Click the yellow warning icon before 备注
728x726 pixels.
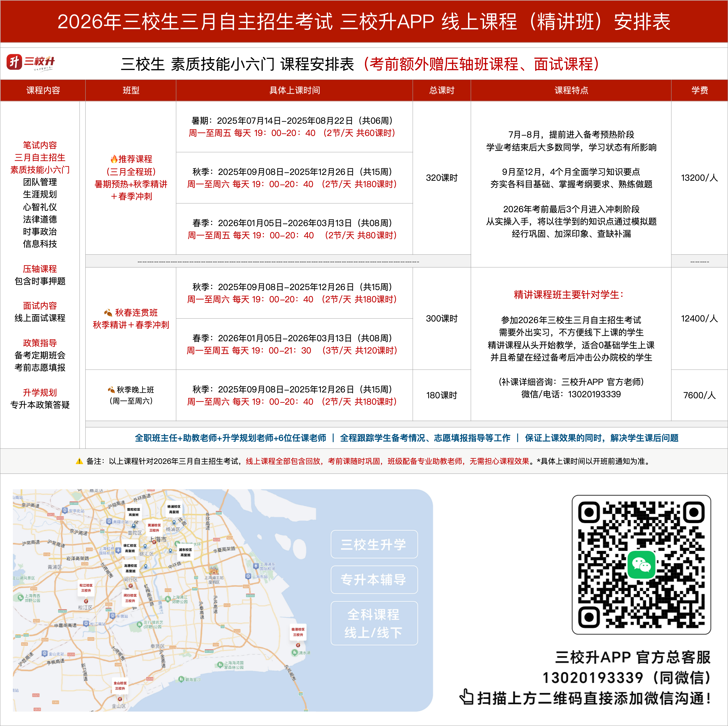79,461
